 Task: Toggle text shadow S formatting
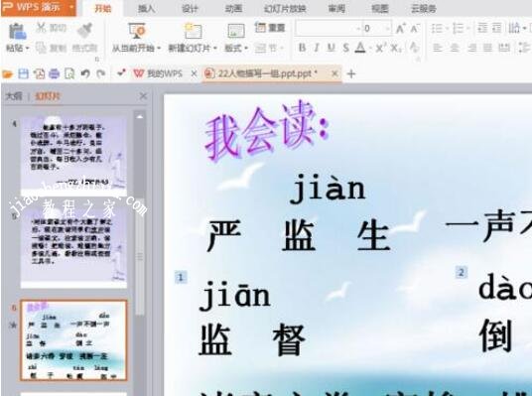pyautogui.click(x=345, y=48)
